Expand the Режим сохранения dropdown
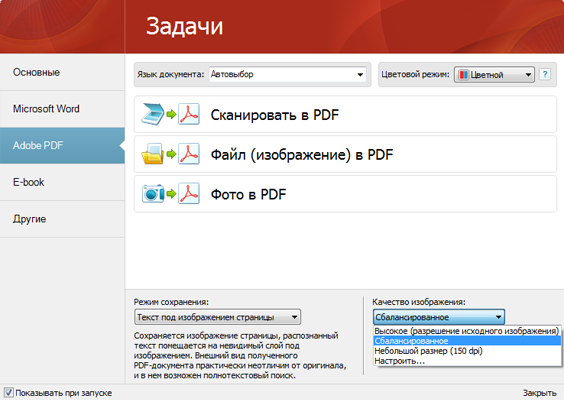This screenshot has height=400, width=564. click(x=217, y=317)
